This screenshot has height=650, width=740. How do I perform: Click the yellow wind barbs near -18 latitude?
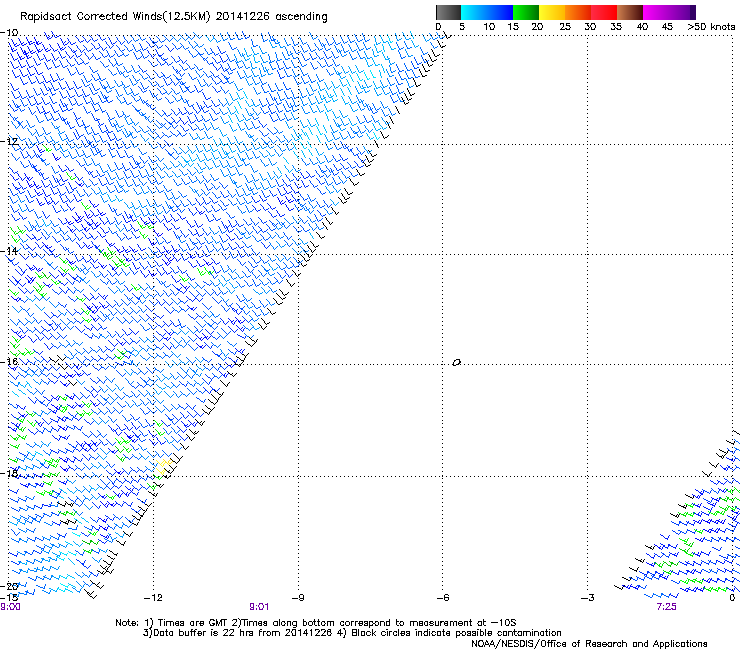pyautogui.click(x=163, y=466)
